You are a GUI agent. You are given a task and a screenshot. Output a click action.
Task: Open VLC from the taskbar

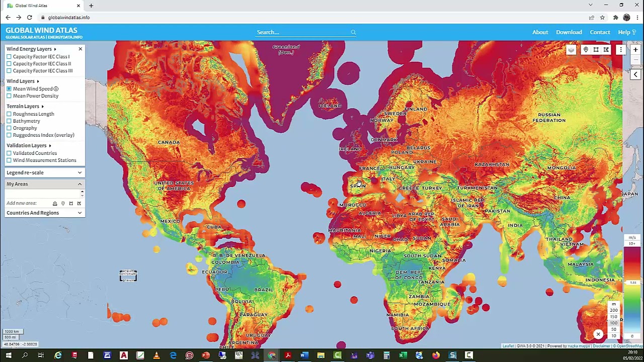click(x=156, y=355)
